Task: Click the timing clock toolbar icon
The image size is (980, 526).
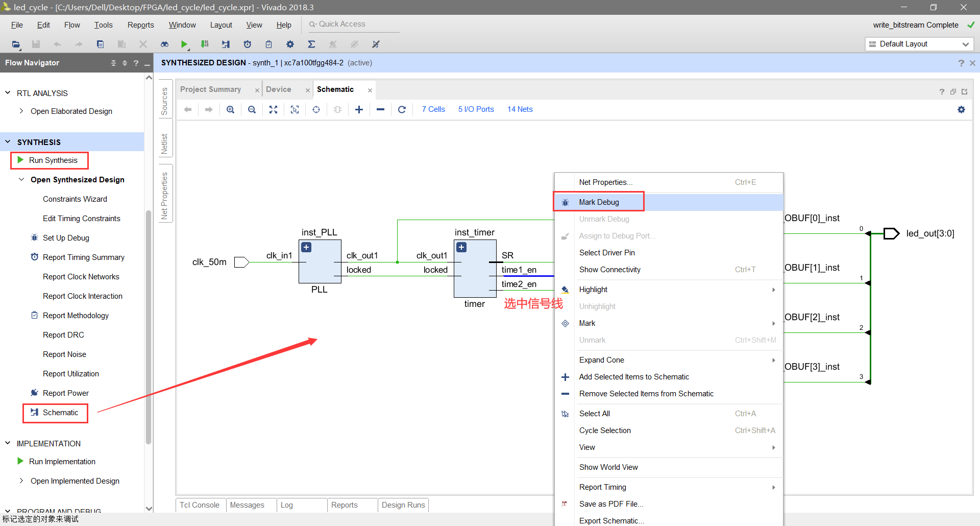Action: point(248,44)
